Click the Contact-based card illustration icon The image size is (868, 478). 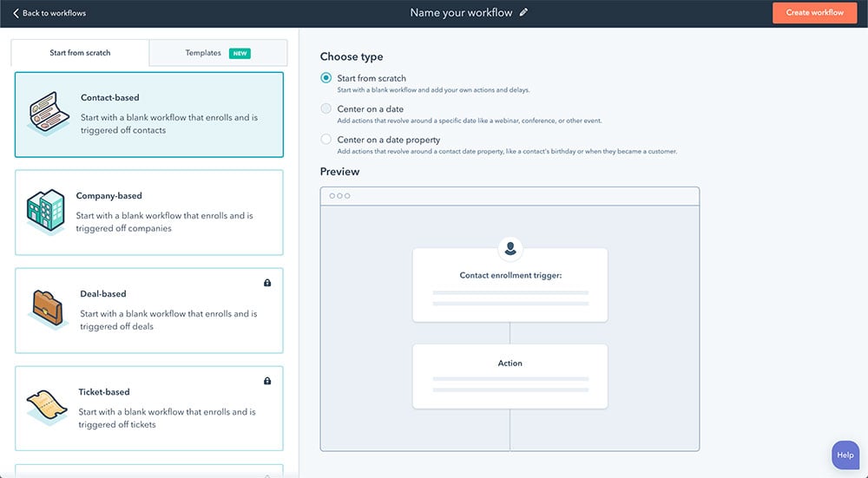tap(49, 114)
